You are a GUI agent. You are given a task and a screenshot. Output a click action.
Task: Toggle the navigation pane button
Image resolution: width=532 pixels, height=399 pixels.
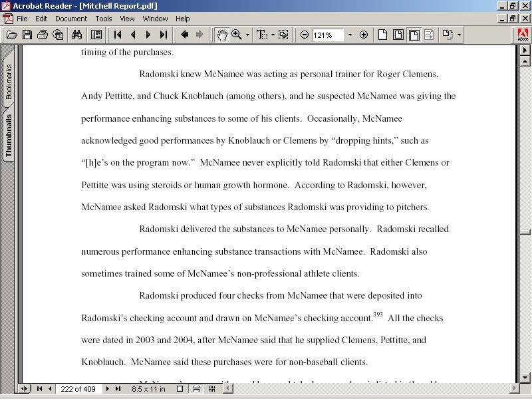coord(96,35)
